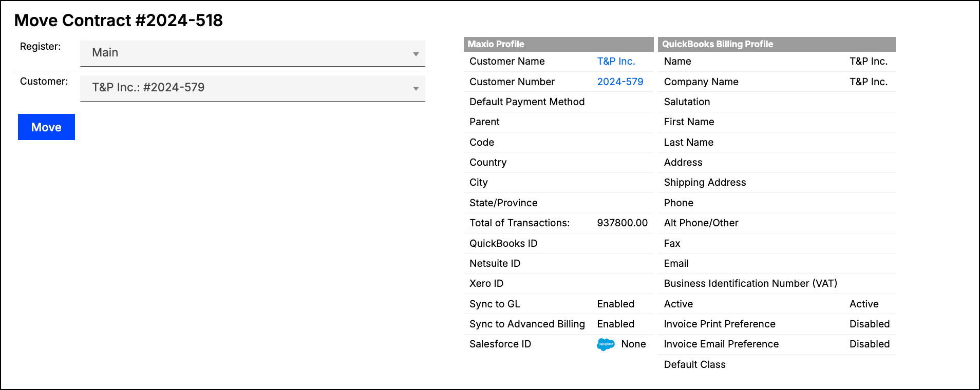Click the Shipping Address label
This screenshot has width=980, height=390.
click(x=705, y=182)
